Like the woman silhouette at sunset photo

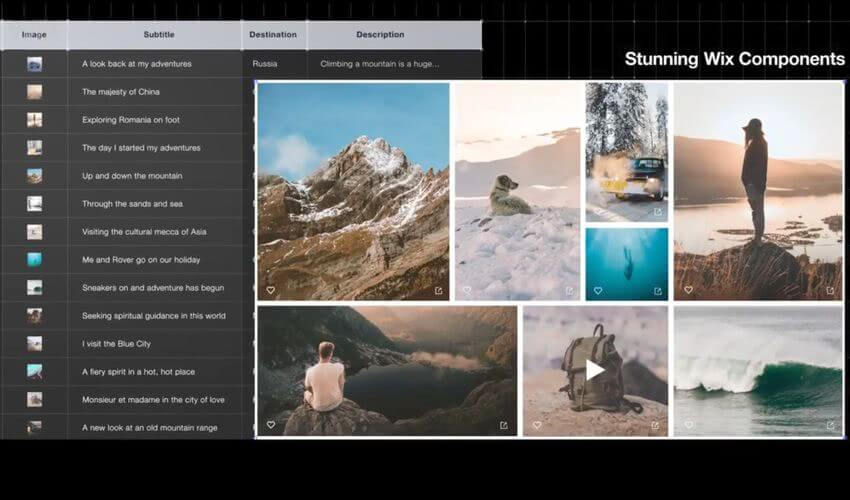pyautogui.click(x=688, y=290)
